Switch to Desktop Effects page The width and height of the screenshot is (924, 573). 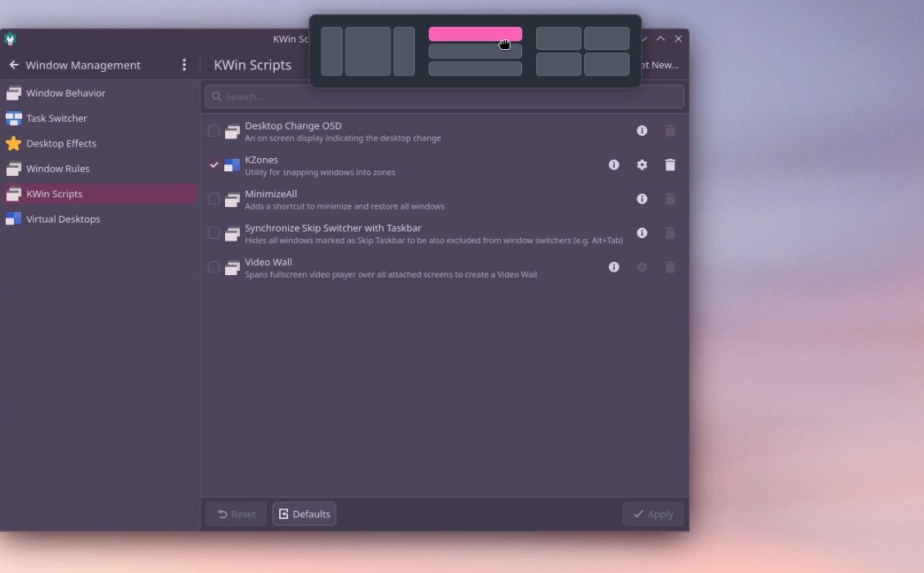[x=61, y=143]
